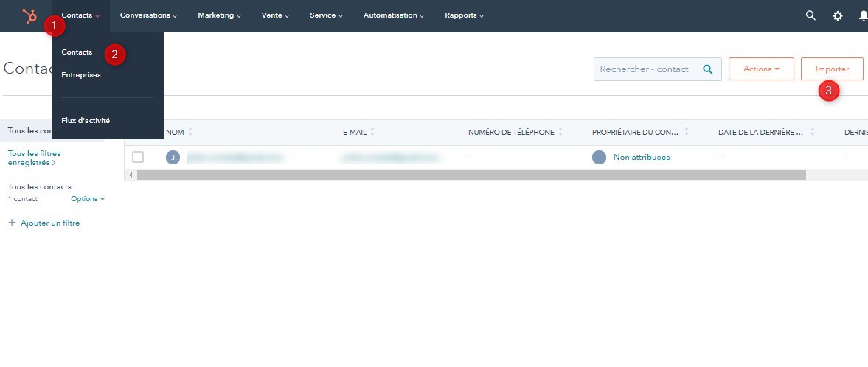868x367 pixels.
Task: Click the left arrow of horizontal scrollbar
Action: pyautogui.click(x=131, y=175)
